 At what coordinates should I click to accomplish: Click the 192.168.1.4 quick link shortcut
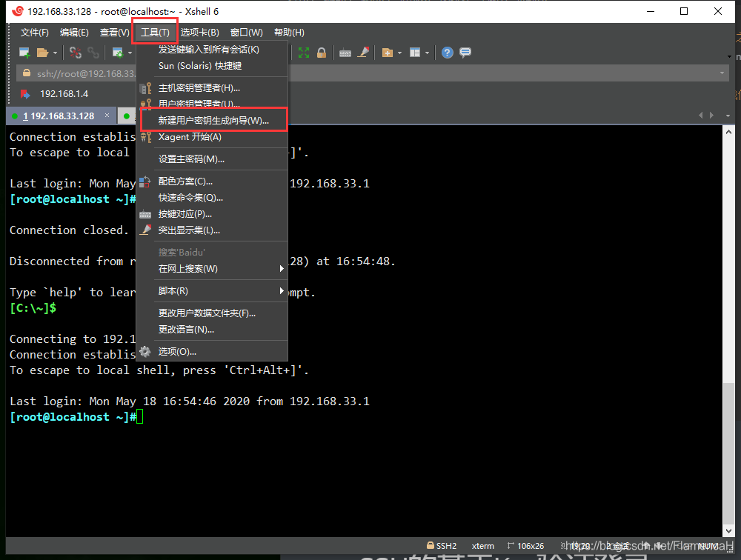tap(64, 94)
